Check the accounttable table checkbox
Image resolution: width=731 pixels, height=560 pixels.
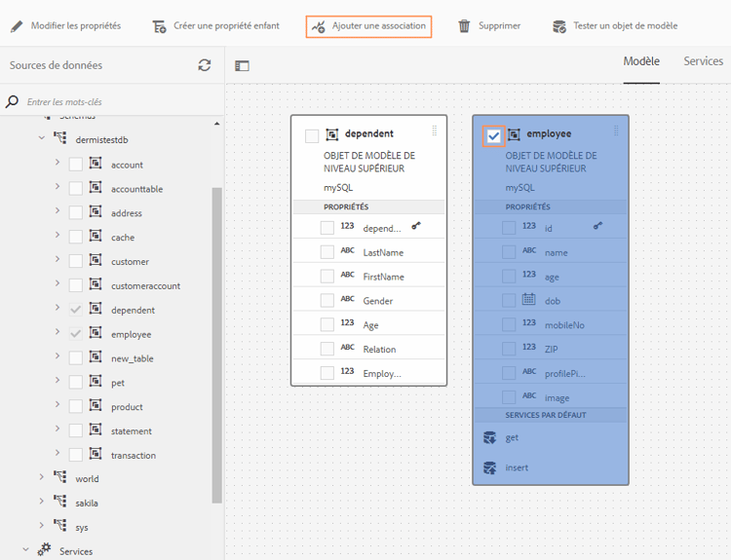[x=75, y=188]
